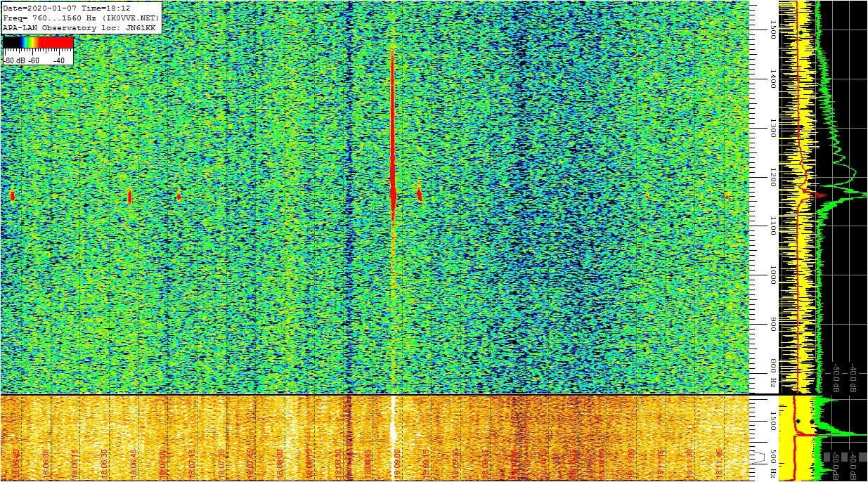Click the 18:11:00 time marker

pyautogui.click(x=632, y=463)
